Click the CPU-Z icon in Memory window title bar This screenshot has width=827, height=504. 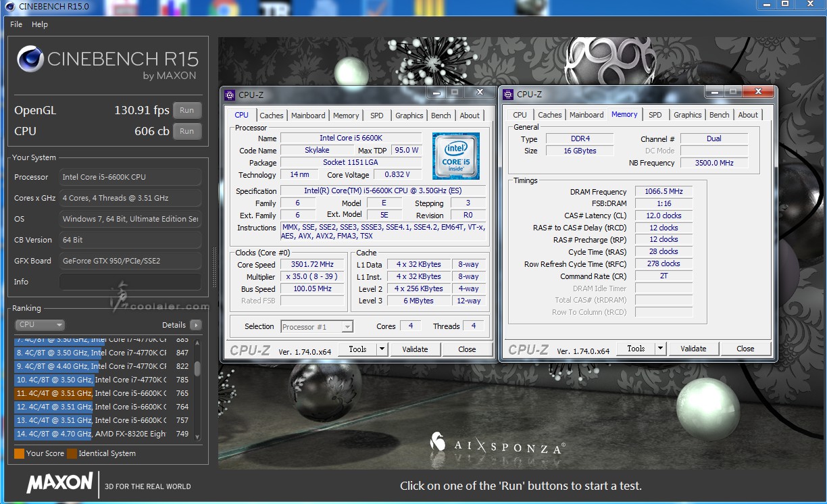pyautogui.click(x=508, y=95)
